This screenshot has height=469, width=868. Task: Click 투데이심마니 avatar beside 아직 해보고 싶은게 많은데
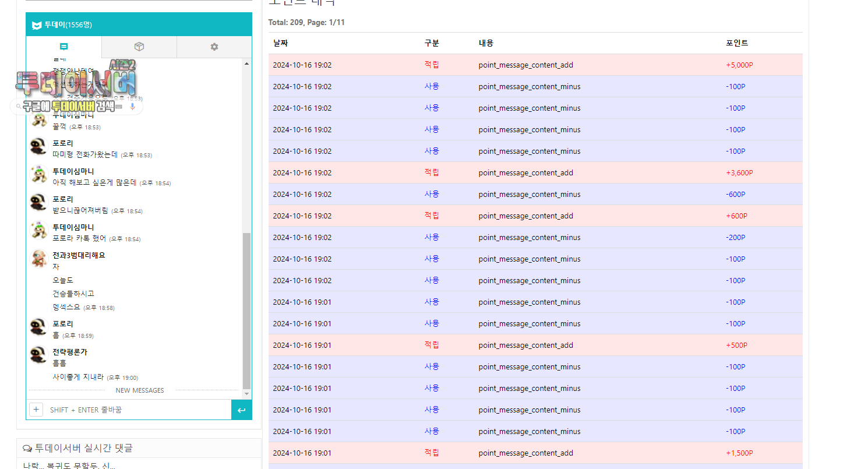click(38, 175)
